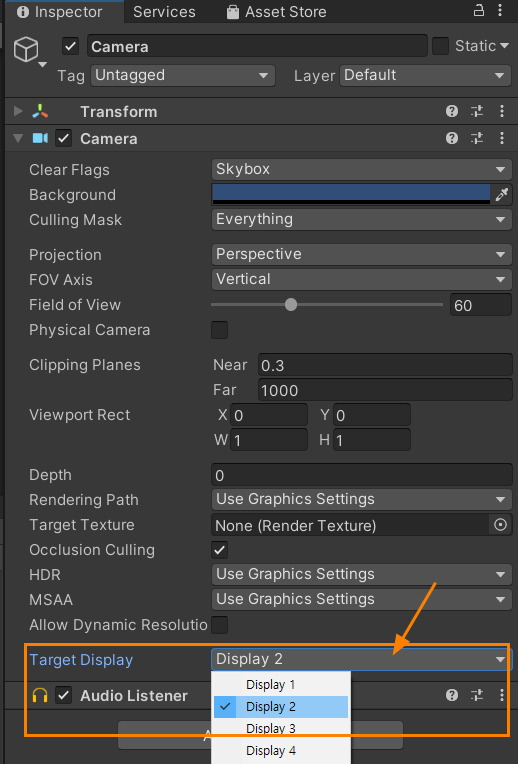This screenshot has height=764, width=518.
Task: Open the Rendering Path dropdown
Action: (x=362, y=499)
